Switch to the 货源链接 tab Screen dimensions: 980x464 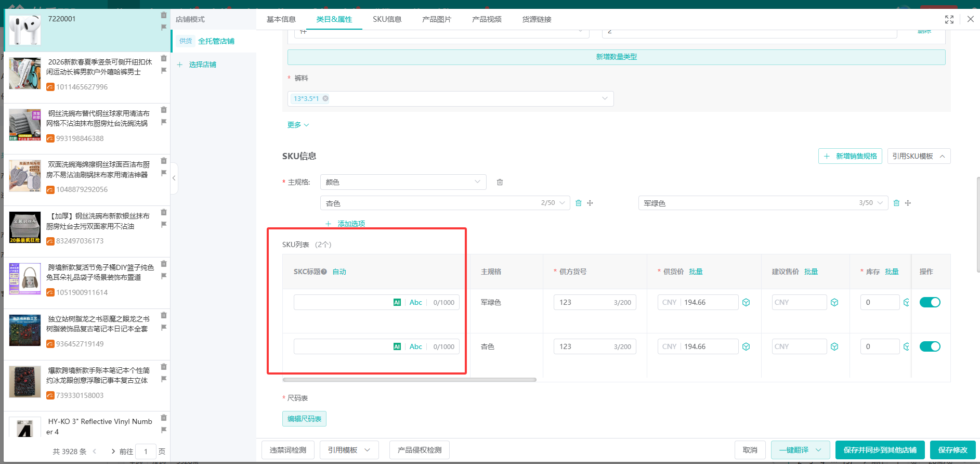click(537, 19)
